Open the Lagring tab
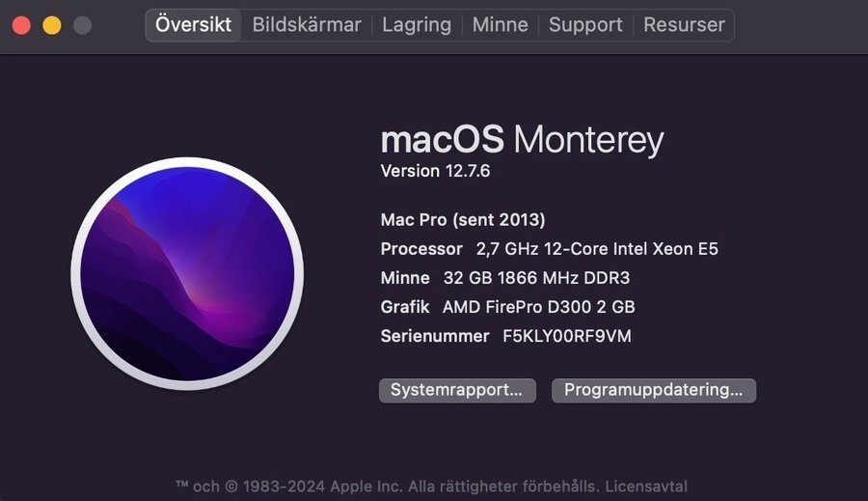The image size is (868, 501). coord(417,25)
